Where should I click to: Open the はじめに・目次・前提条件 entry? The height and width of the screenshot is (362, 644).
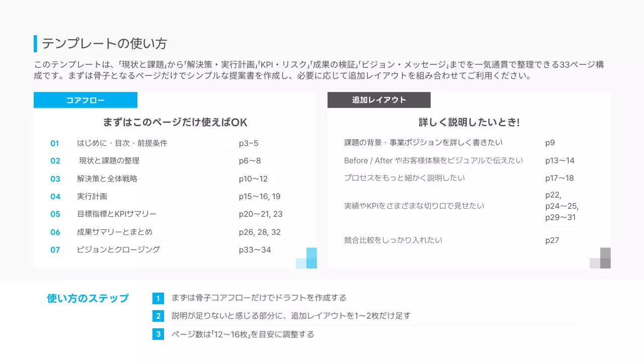(123, 143)
